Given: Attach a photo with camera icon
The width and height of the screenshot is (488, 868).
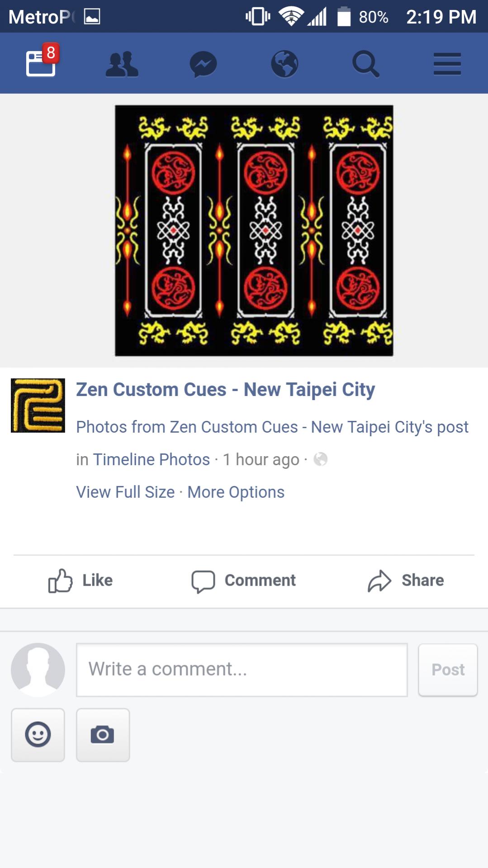Looking at the screenshot, I should [103, 735].
